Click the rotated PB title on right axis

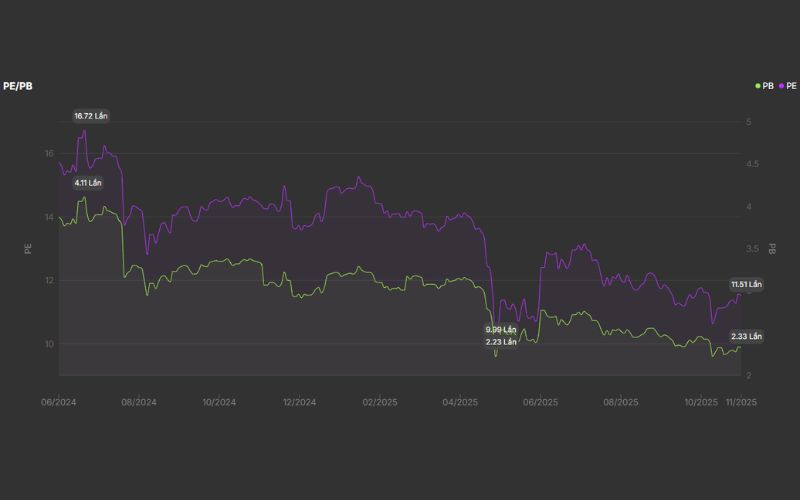[x=772, y=249]
